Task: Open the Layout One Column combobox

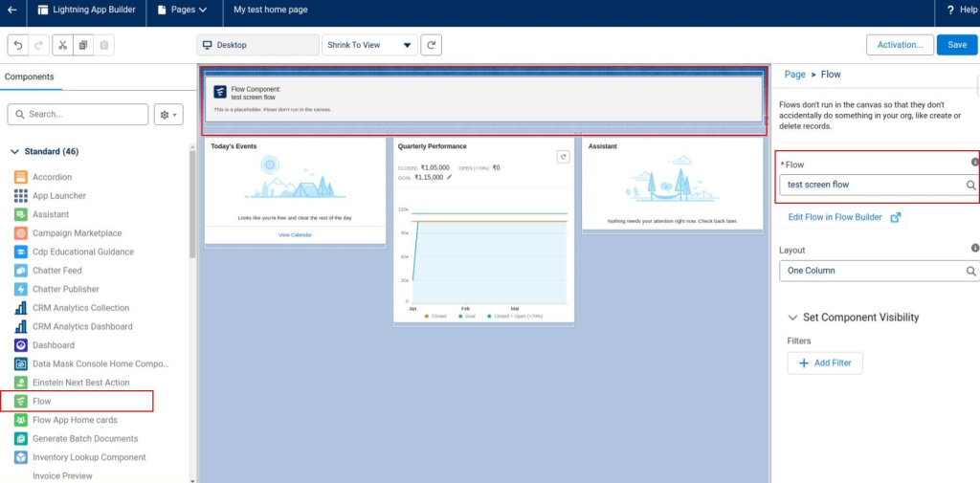Action: pos(879,271)
